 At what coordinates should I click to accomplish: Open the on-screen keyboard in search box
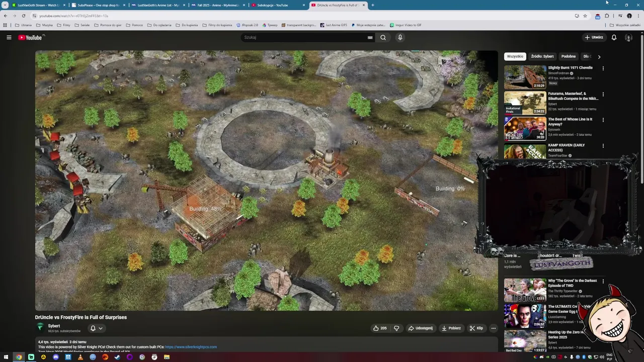coord(370,37)
